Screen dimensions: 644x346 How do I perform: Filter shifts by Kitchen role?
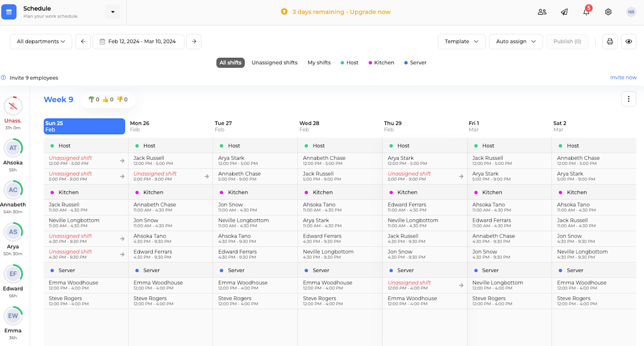pos(381,62)
